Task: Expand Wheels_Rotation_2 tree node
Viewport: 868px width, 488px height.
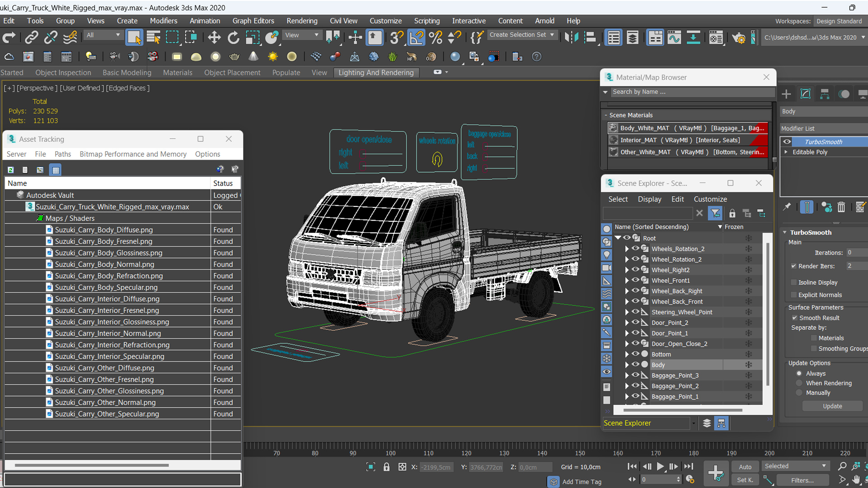Action: coord(627,249)
